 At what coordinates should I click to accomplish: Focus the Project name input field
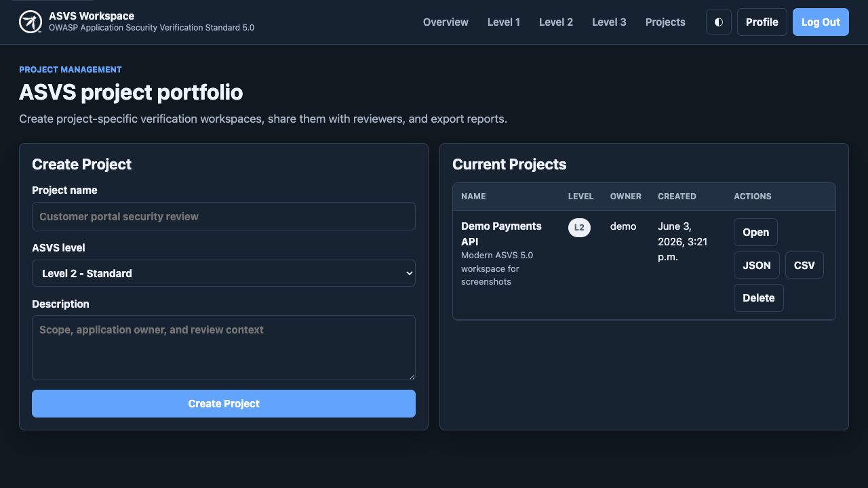pos(224,216)
